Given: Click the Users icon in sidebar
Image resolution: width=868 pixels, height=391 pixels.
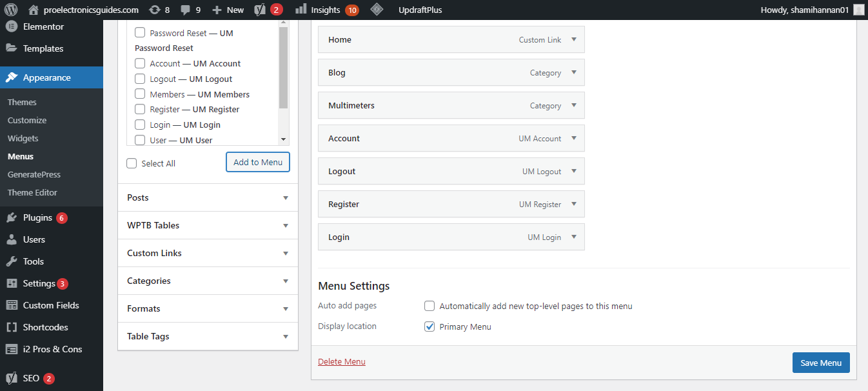Looking at the screenshot, I should point(12,239).
